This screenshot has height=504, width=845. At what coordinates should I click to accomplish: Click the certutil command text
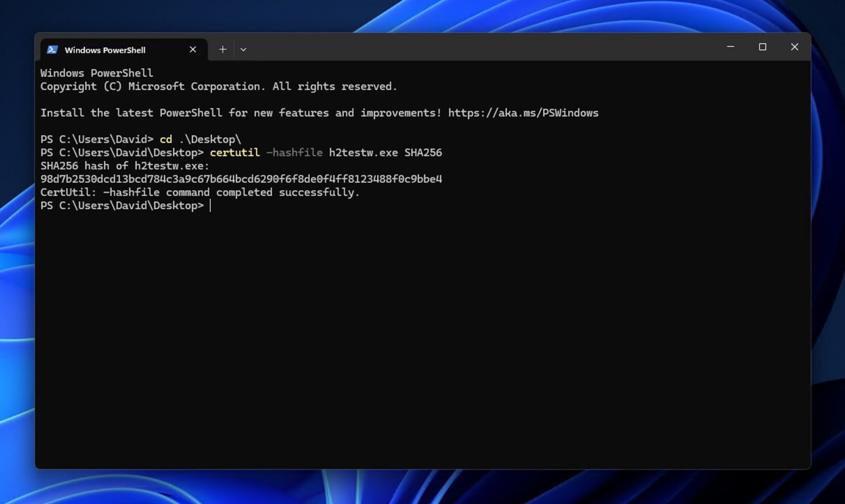(x=234, y=152)
